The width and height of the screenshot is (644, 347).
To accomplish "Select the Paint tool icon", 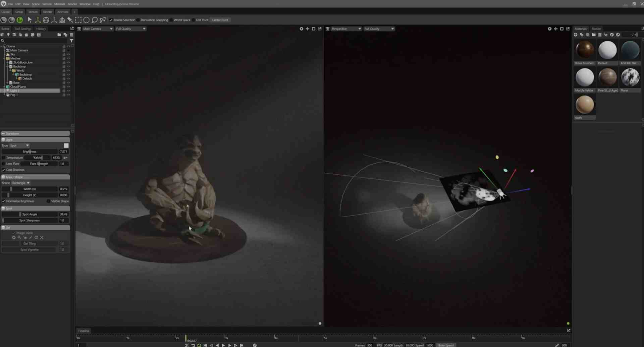I will tap(70, 20).
